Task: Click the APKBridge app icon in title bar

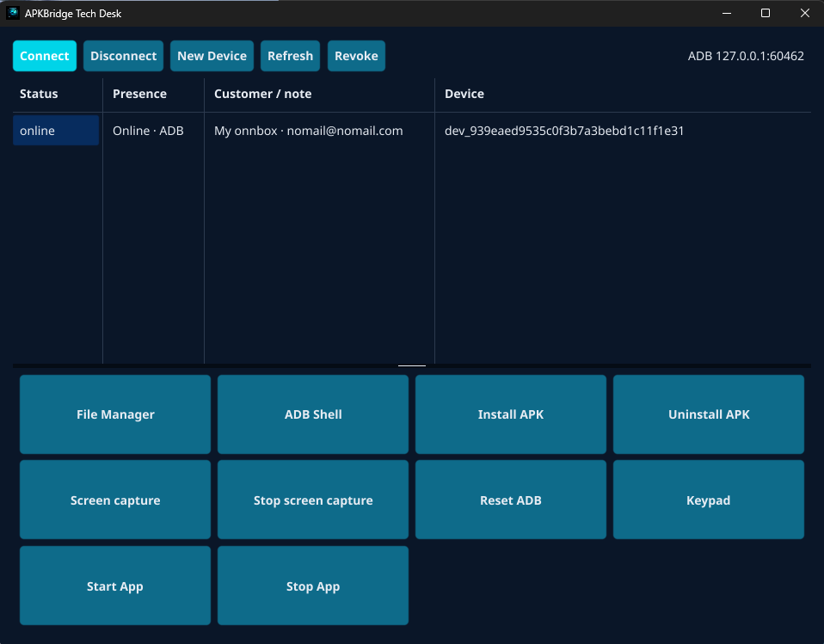Action: [13, 13]
